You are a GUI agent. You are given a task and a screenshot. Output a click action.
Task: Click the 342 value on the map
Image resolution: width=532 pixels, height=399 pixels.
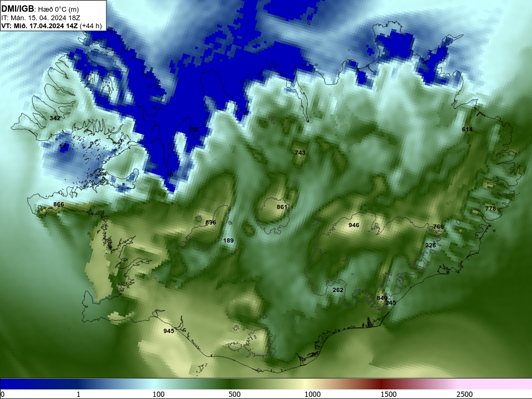pyautogui.click(x=55, y=118)
